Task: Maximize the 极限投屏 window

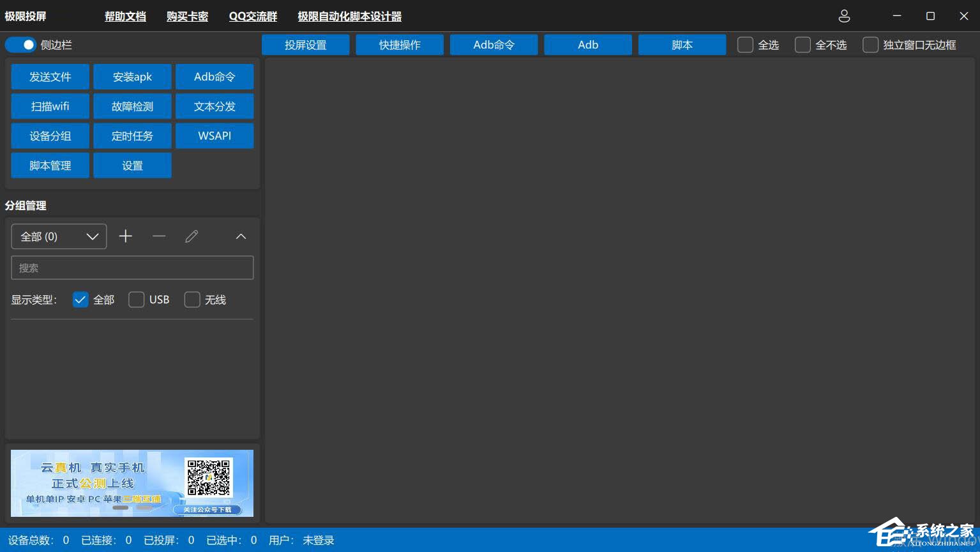Action: point(930,16)
